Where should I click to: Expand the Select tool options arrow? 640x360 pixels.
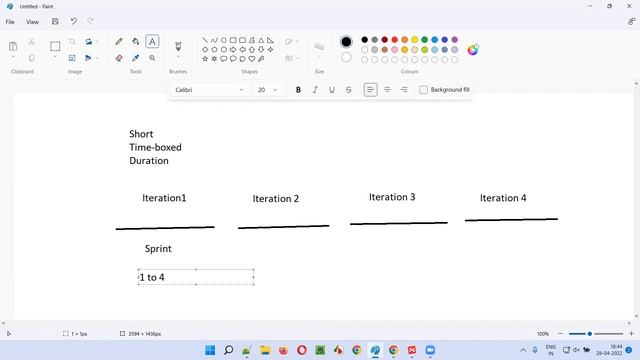coord(55,58)
